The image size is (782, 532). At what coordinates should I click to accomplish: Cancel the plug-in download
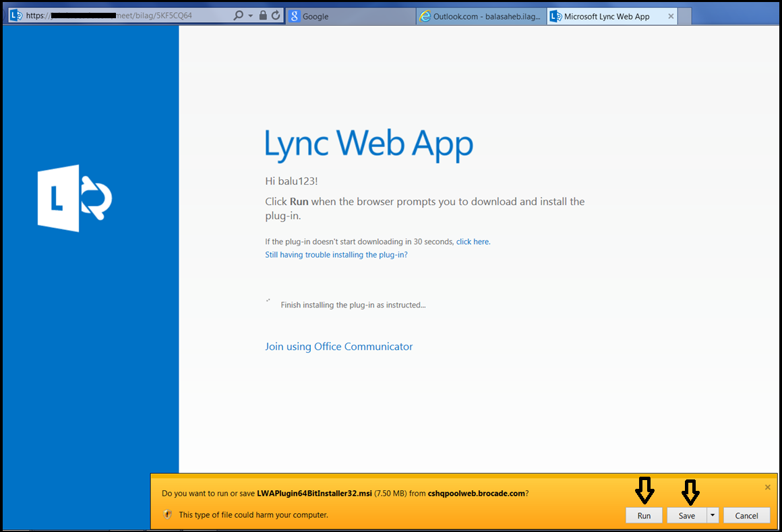[x=746, y=516]
